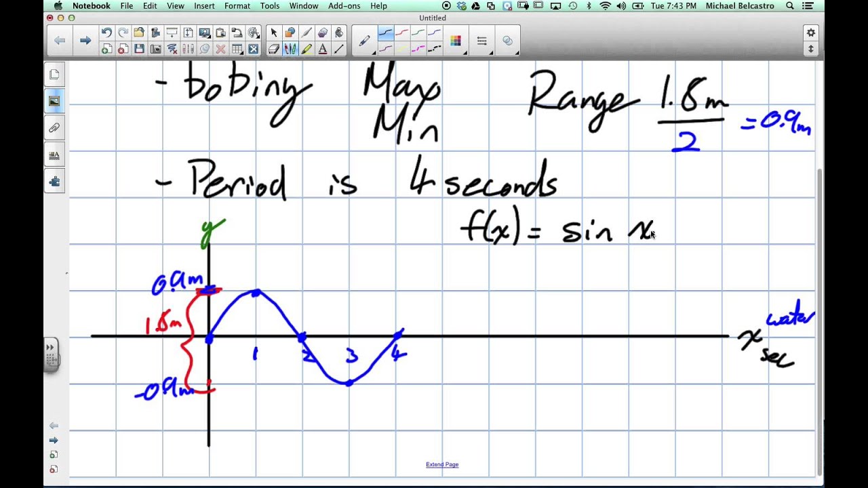This screenshot has height=488, width=868.
Task: Open the document camera icon
Action: click(237, 33)
